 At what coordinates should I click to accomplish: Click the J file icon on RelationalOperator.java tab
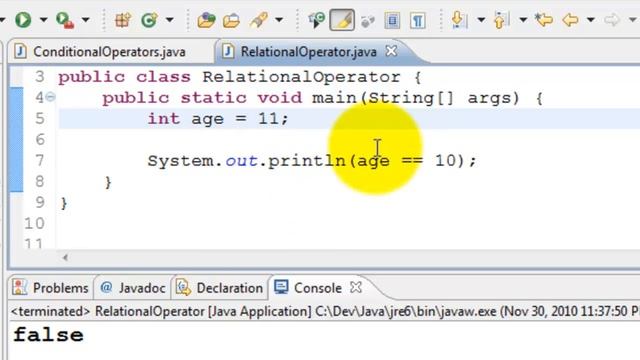pos(228,51)
